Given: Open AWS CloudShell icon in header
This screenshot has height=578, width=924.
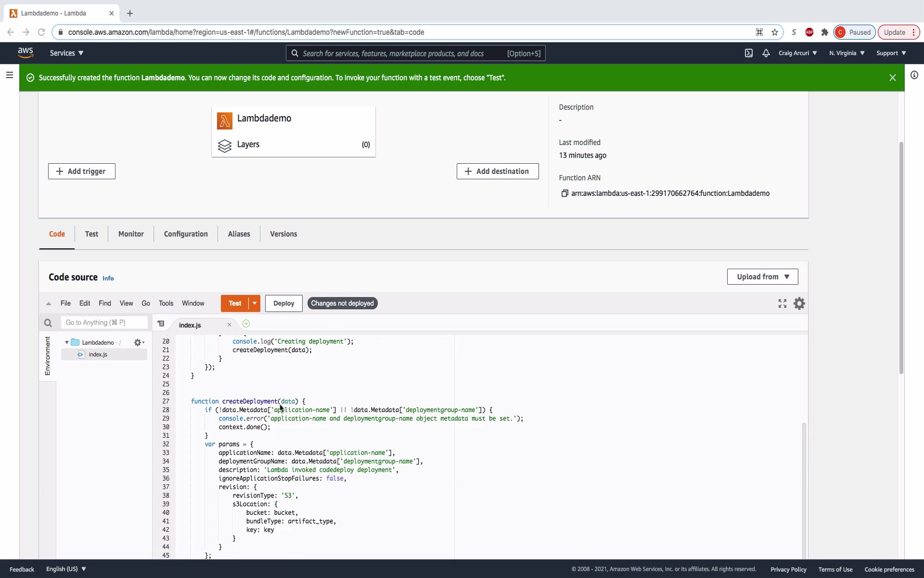Looking at the screenshot, I should click(749, 53).
